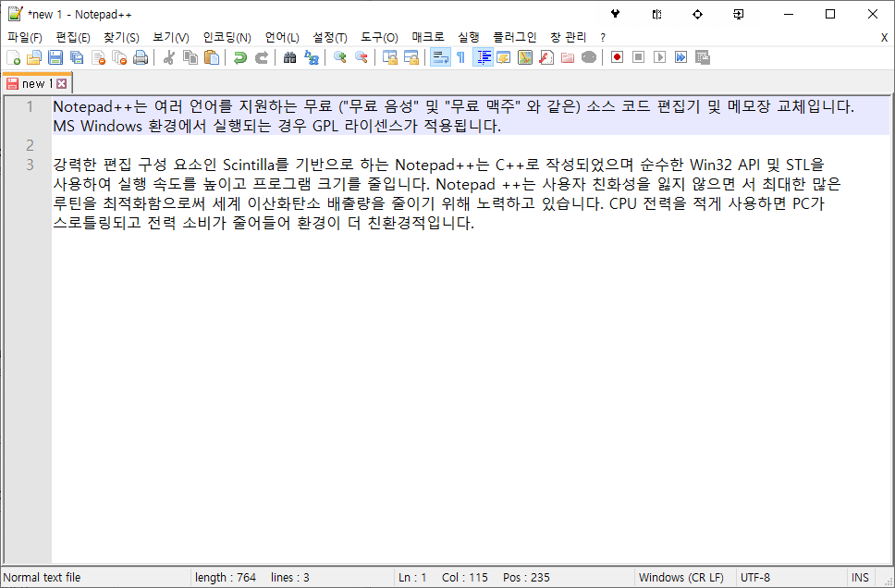The height and width of the screenshot is (588, 895).
Task: Cut selection with scissors icon
Action: (168, 57)
